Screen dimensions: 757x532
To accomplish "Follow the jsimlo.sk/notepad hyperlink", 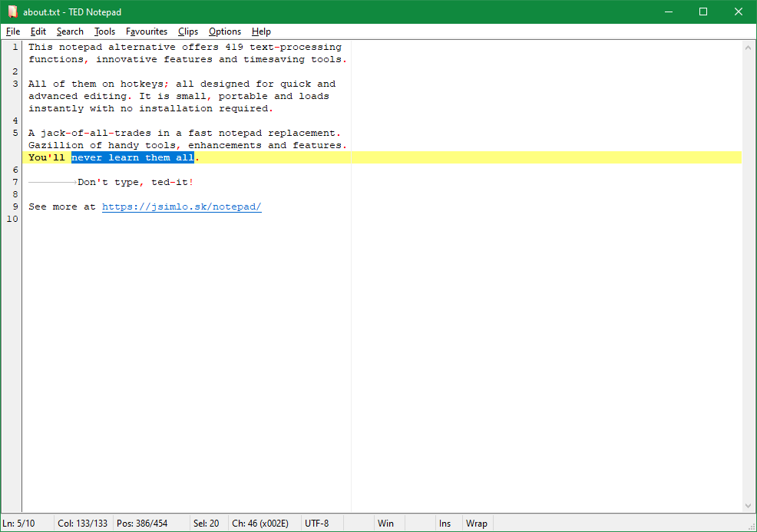I will [182, 207].
